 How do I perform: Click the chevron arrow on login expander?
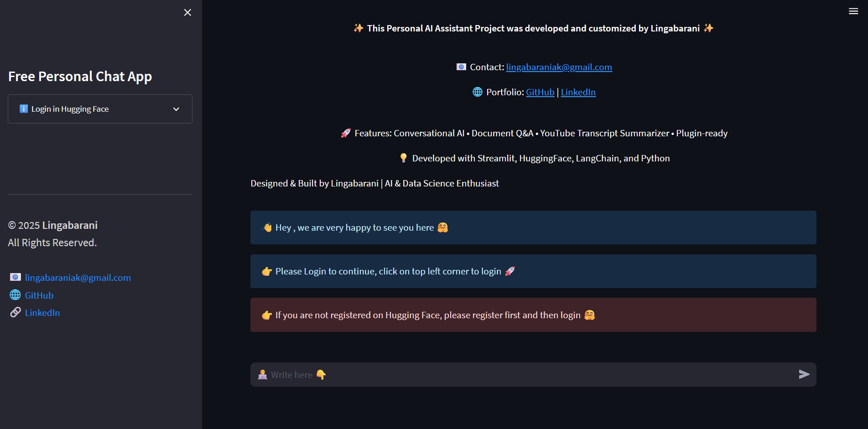(x=176, y=109)
